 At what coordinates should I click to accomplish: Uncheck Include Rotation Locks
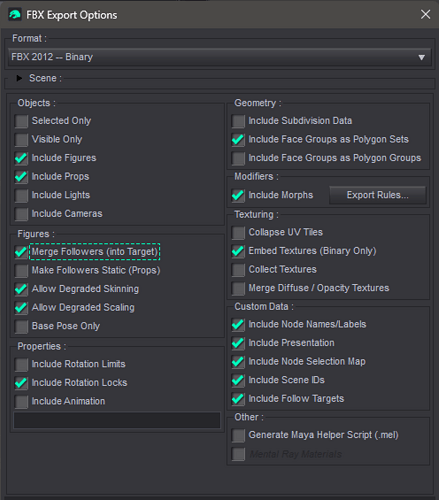tap(21, 383)
